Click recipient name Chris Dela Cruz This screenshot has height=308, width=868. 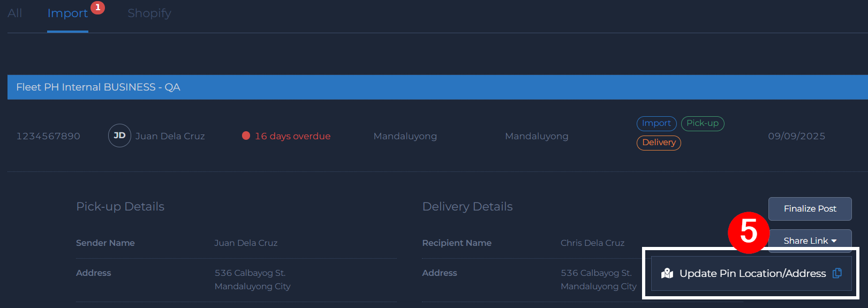click(592, 243)
